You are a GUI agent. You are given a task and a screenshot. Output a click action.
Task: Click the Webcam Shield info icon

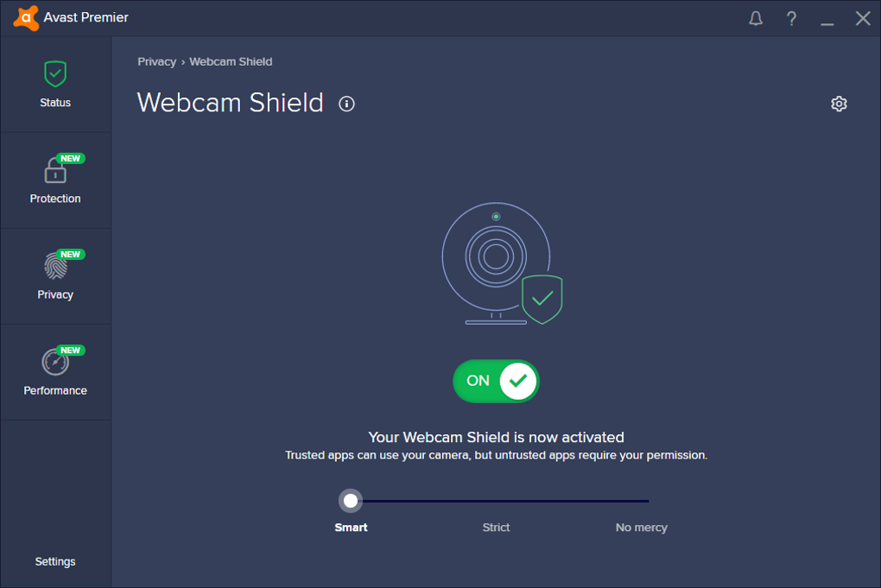tap(347, 104)
